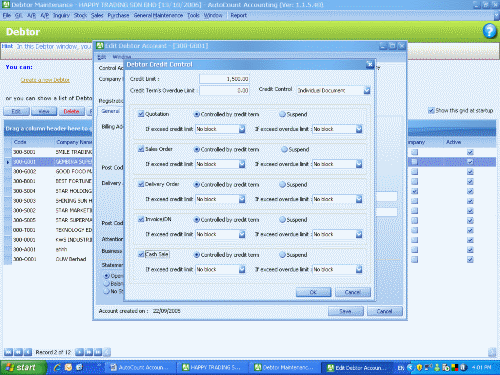Viewport: 500px width, 375px height.
Task: Select Suspend radio for Sales Order
Action: click(x=284, y=149)
